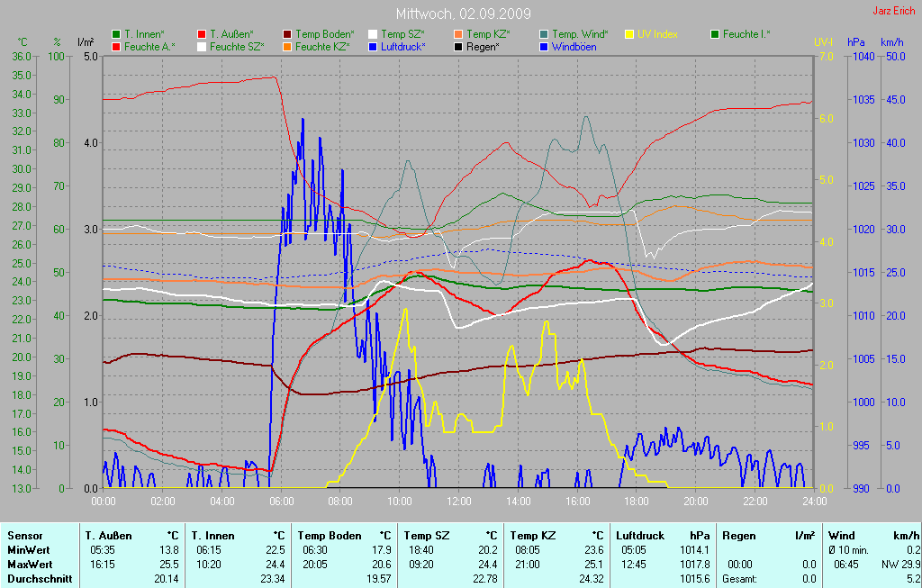Click the black Regen legend square
The width and height of the screenshot is (922, 588).
pos(458,46)
